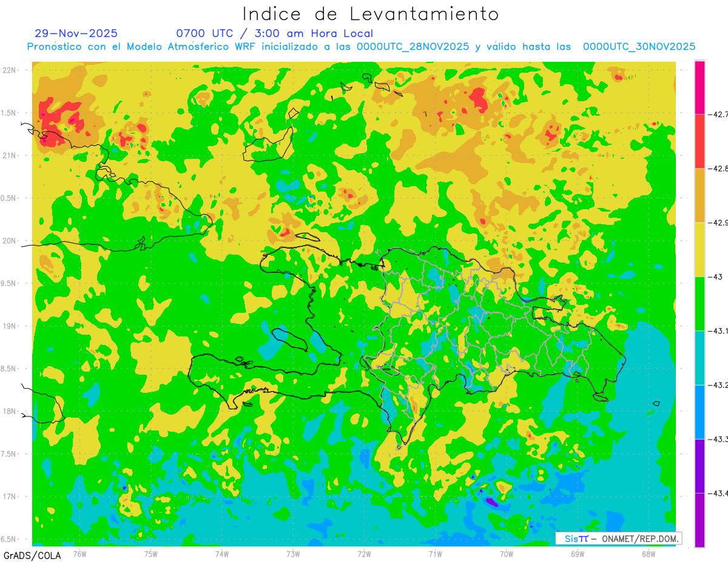Select the legend value "-43.1"
This screenshot has width=728, height=562.
[718, 331]
